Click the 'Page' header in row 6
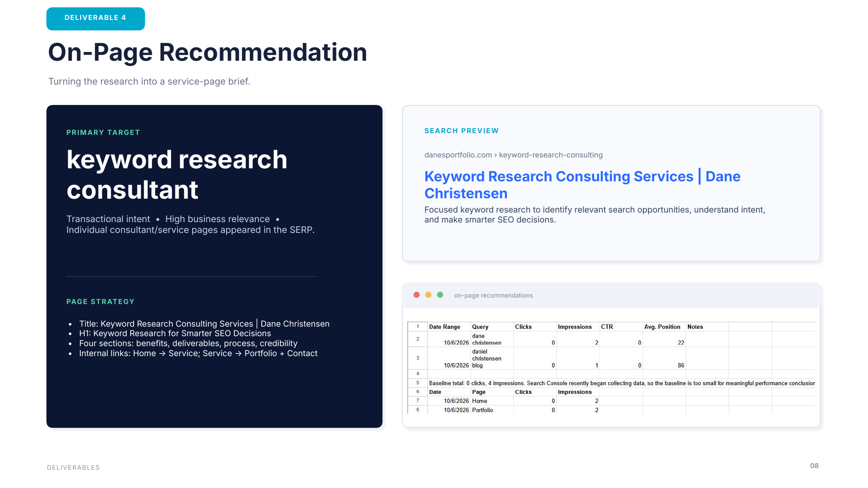 pyautogui.click(x=492, y=392)
